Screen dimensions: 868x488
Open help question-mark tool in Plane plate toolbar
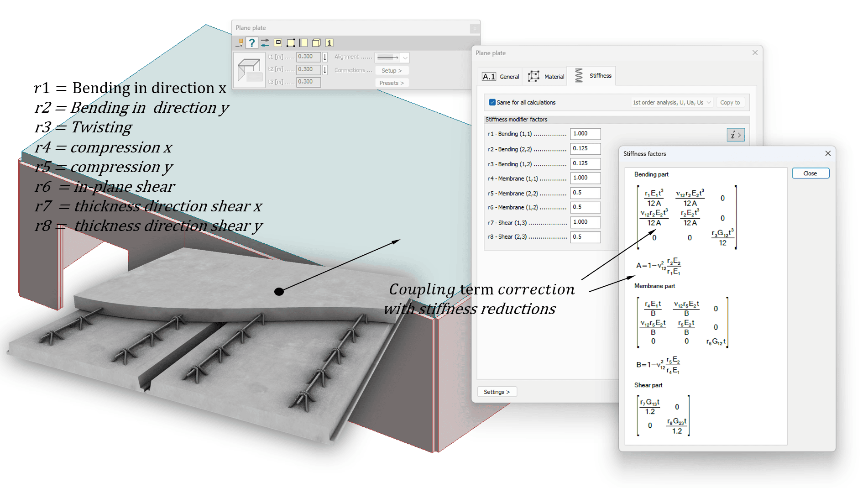tap(251, 43)
